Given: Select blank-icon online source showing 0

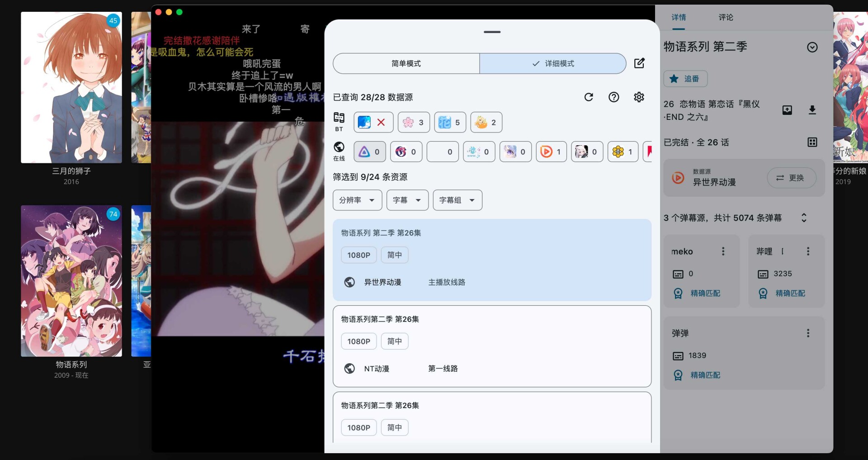Looking at the screenshot, I should [x=443, y=152].
